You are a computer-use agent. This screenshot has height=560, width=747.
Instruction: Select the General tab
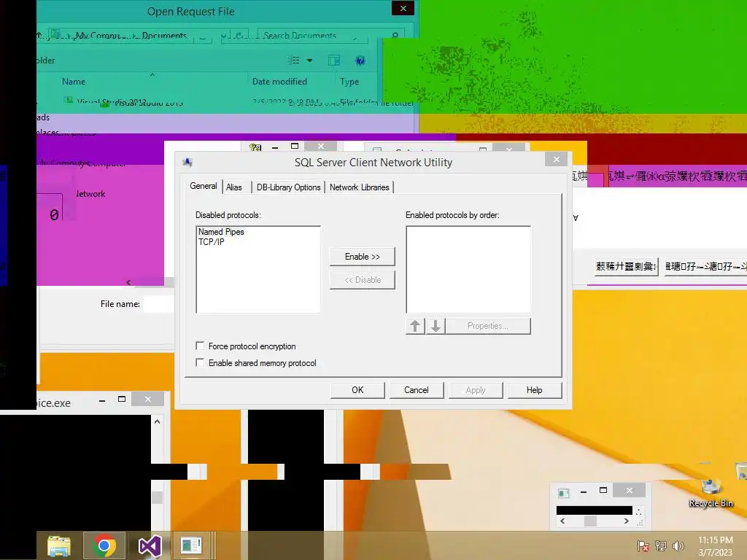[x=204, y=186]
